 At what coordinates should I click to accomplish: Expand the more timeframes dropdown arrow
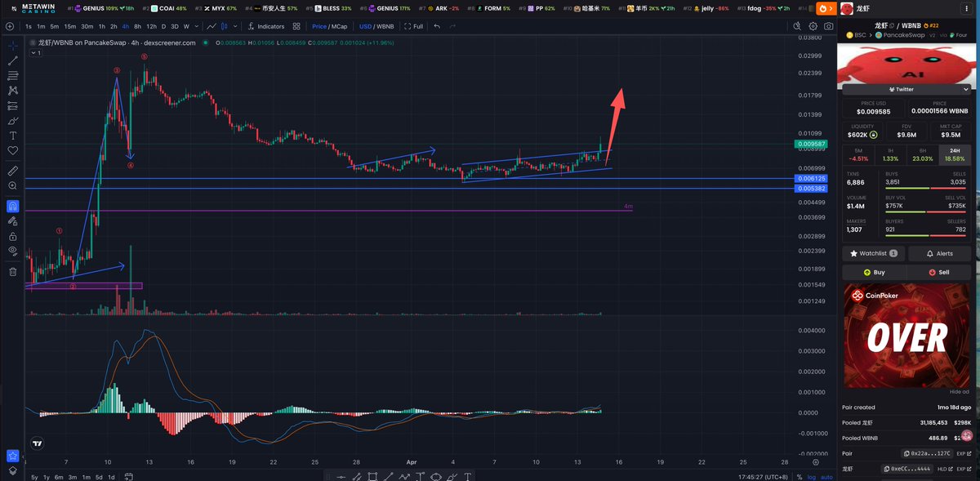click(x=196, y=26)
